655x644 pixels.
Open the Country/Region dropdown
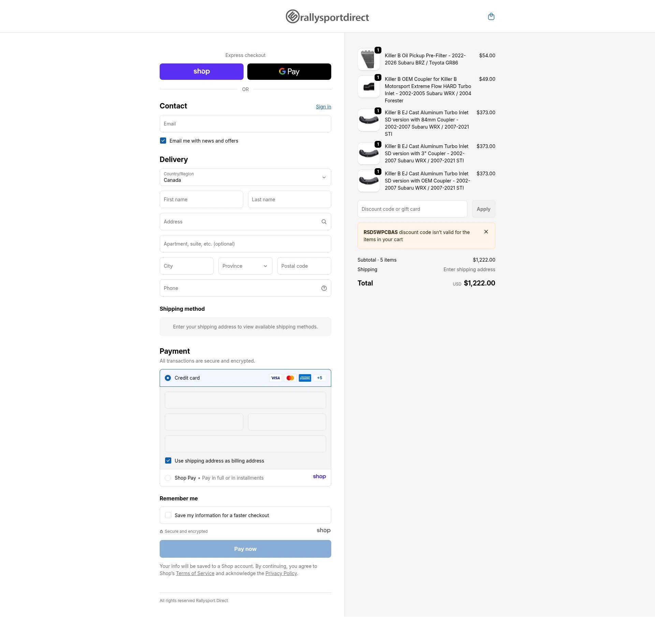pos(245,177)
